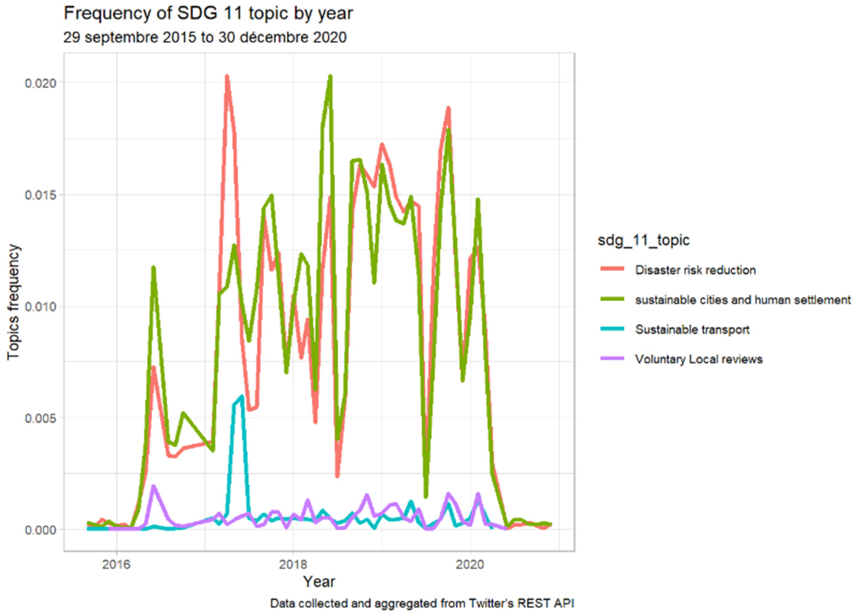The width and height of the screenshot is (857, 616).
Task: Click the sdg_11_topic legend title
Action: (644, 240)
